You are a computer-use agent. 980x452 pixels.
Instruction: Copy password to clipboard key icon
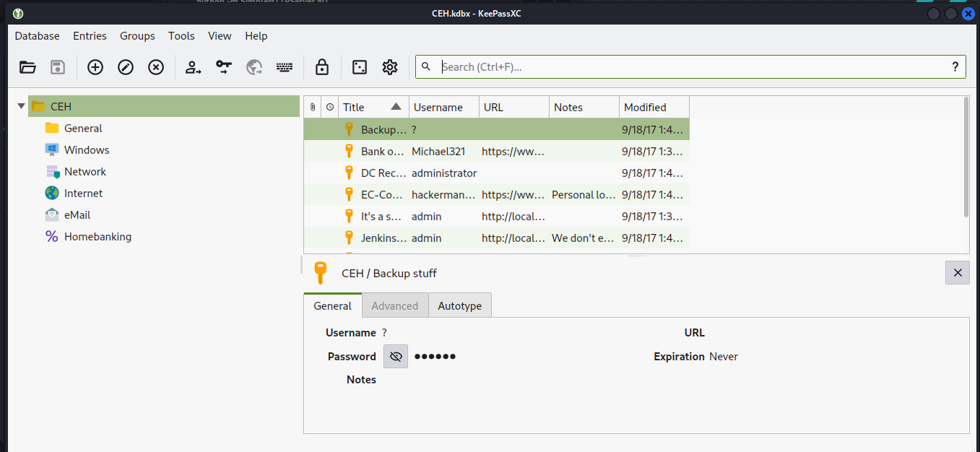point(224,67)
